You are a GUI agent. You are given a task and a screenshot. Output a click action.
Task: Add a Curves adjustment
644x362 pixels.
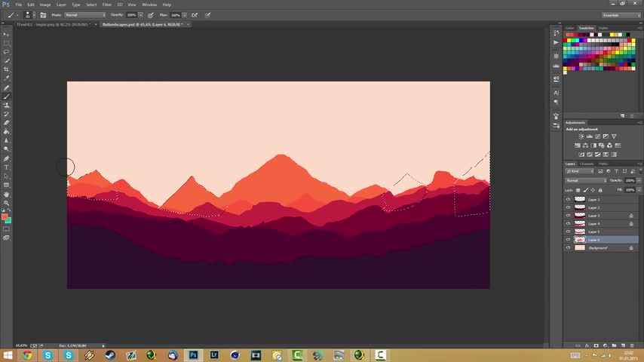(597, 137)
